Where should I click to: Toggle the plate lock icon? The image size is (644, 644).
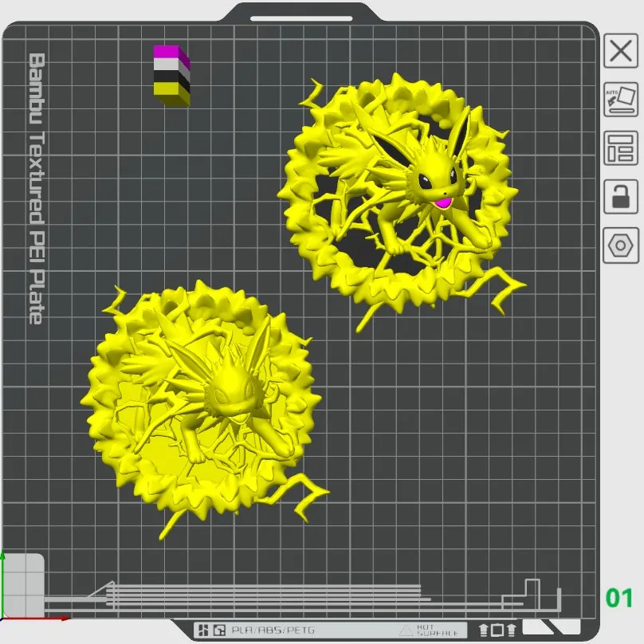tap(621, 197)
